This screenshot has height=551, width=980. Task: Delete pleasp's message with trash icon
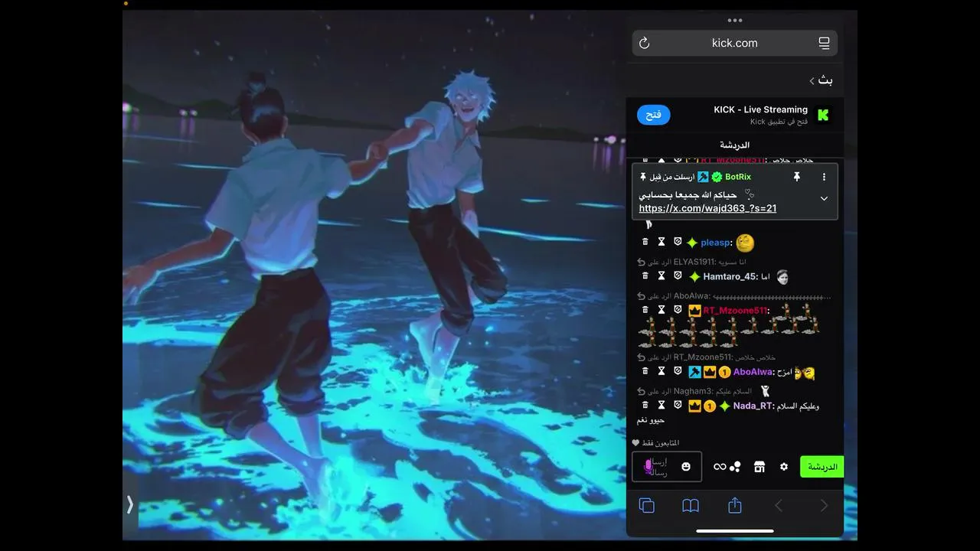point(645,242)
